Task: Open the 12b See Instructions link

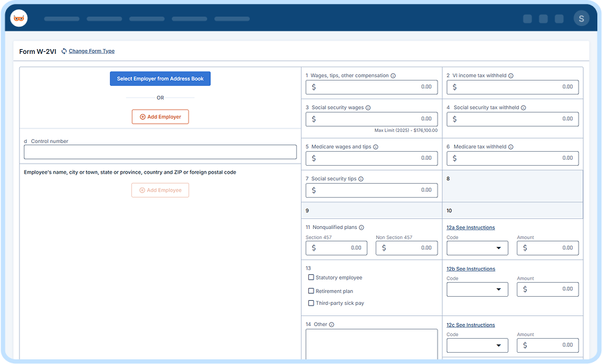Action: coord(471,269)
